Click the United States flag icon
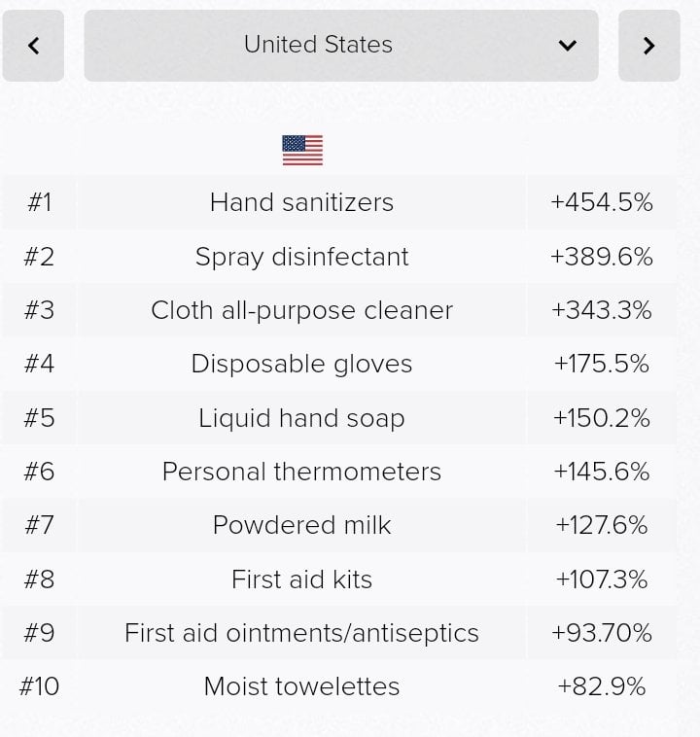The width and height of the screenshot is (700, 737). (x=302, y=150)
